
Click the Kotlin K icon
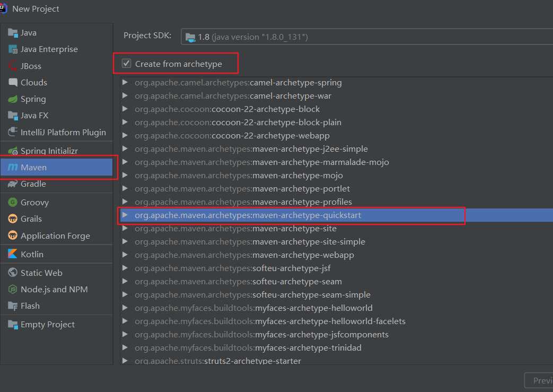(13, 254)
